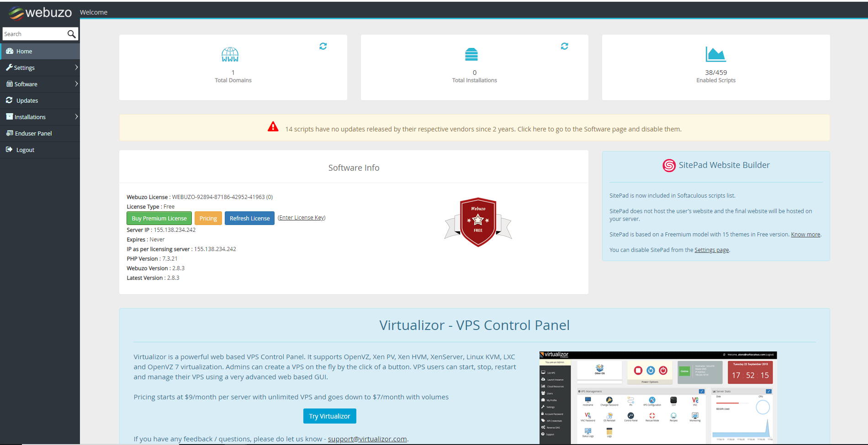This screenshot has height=445, width=868.
Task: Open the Enter License Key link
Action: [302, 218]
